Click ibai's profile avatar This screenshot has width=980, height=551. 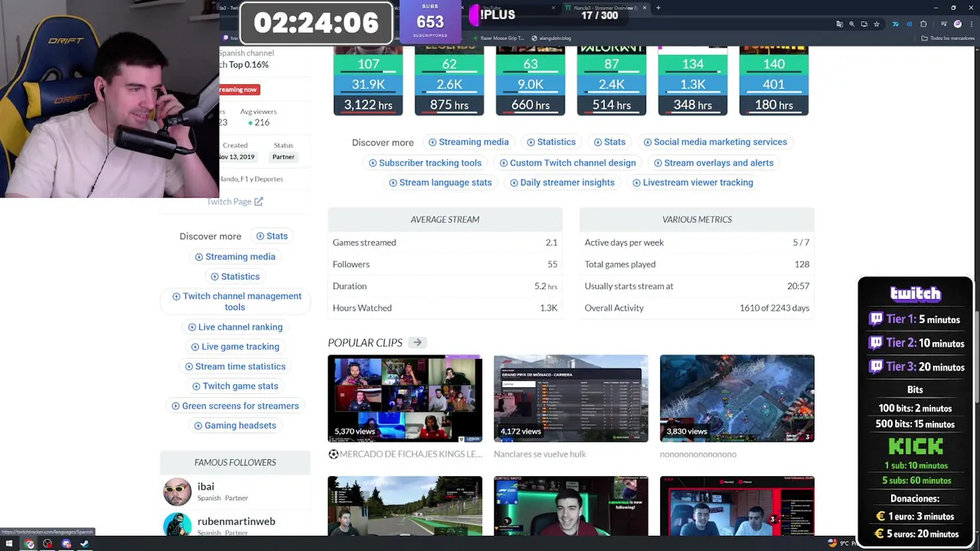(177, 491)
